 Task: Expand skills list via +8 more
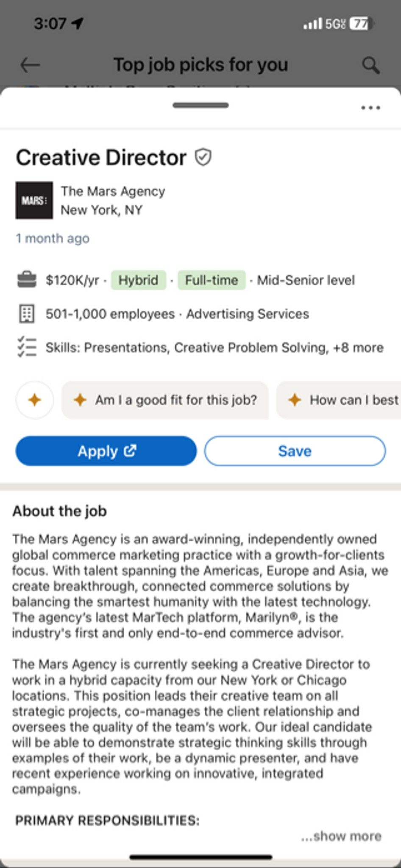tap(358, 348)
